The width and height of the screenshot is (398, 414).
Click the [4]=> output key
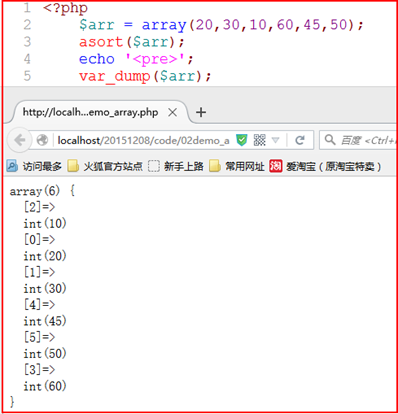[39, 305]
